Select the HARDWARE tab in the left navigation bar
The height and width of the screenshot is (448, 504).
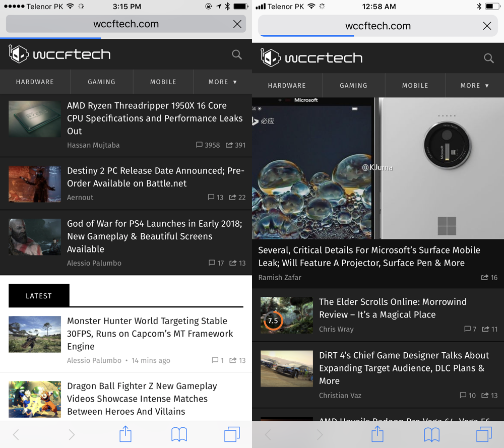tap(35, 82)
